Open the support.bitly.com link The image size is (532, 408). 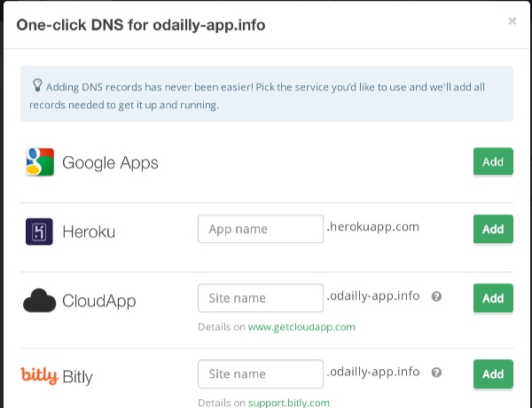coord(289,403)
